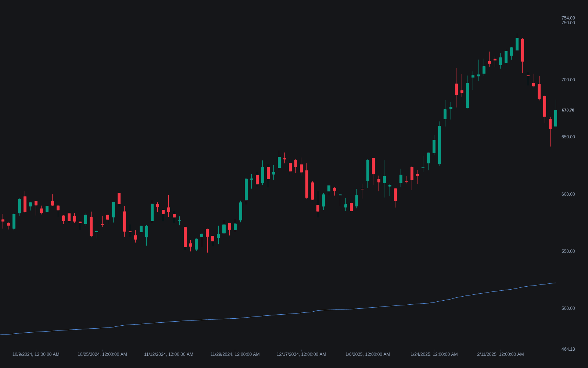The width and height of the screenshot is (588, 368).
Task: Click the 1/6/2025 date axis label
Action: pos(368,354)
